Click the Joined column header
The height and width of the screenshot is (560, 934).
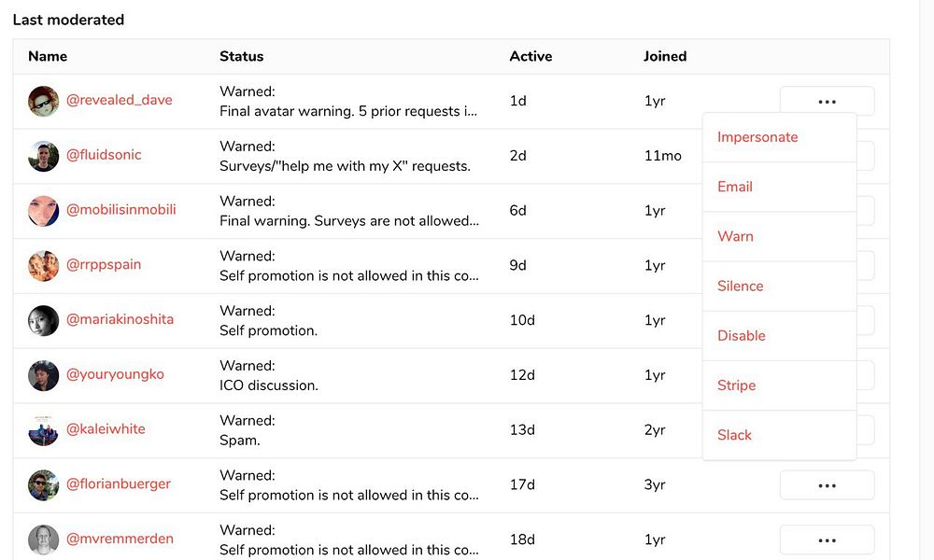point(665,56)
